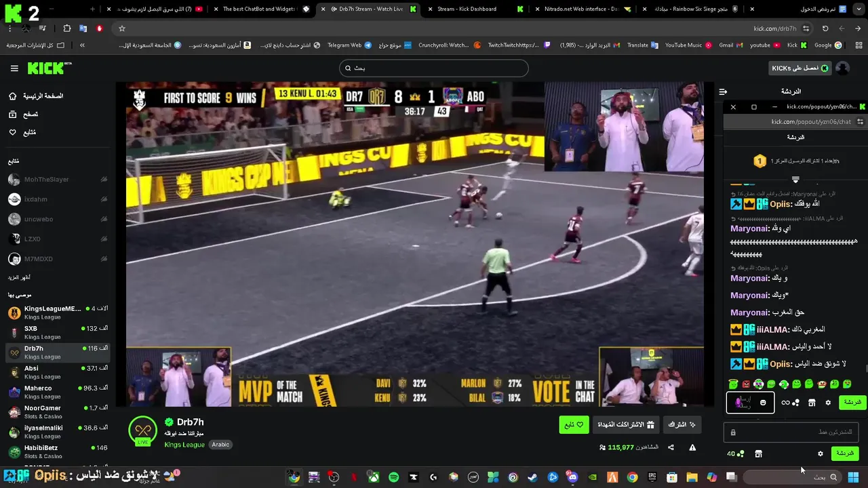Viewport: 868px width, 488px height.
Task: Open the Kings League category link
Action: tap(184, 445)
